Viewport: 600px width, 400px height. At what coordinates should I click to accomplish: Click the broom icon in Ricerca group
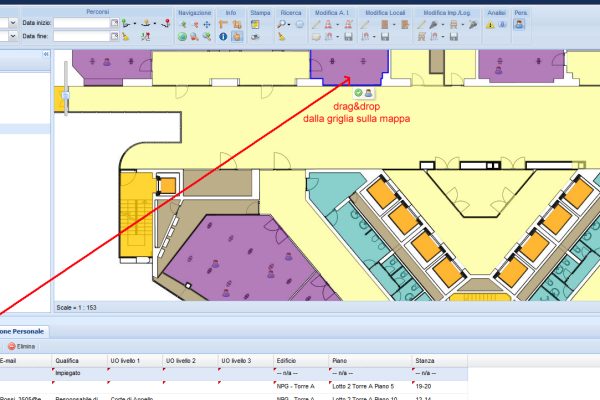(282, 37)
